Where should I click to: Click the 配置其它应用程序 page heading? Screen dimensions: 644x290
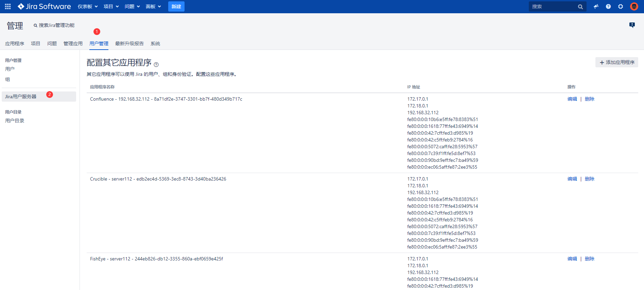pos(119,63)
